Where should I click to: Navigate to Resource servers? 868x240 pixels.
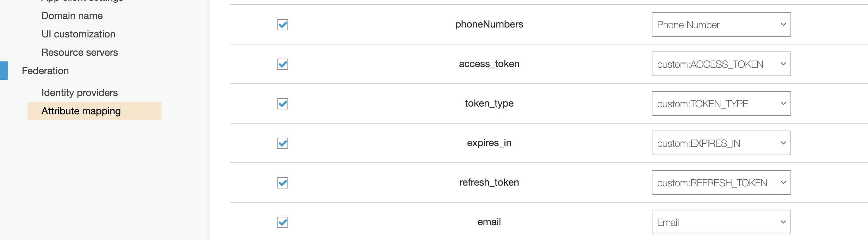pos(80,53)
